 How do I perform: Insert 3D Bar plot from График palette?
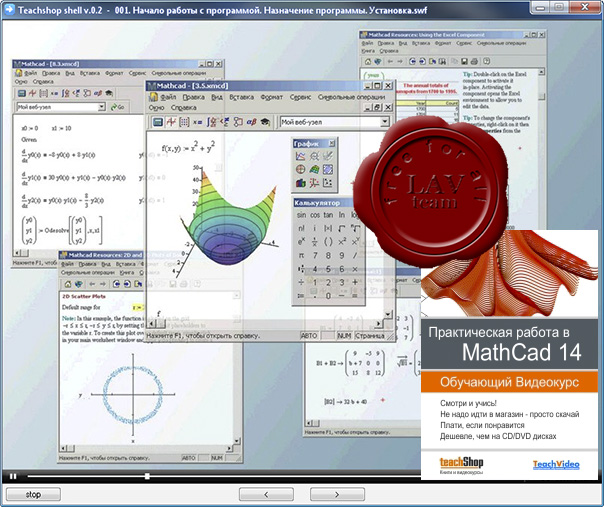(300, 183)
